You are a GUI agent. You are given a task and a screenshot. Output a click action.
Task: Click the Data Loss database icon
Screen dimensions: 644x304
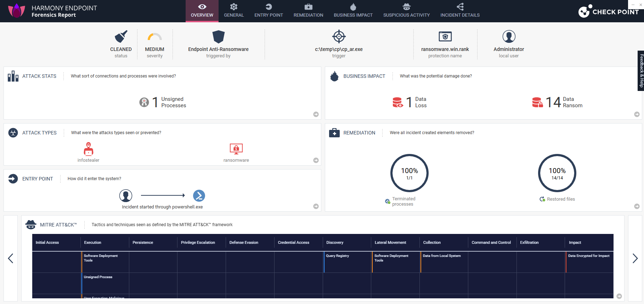398,102
